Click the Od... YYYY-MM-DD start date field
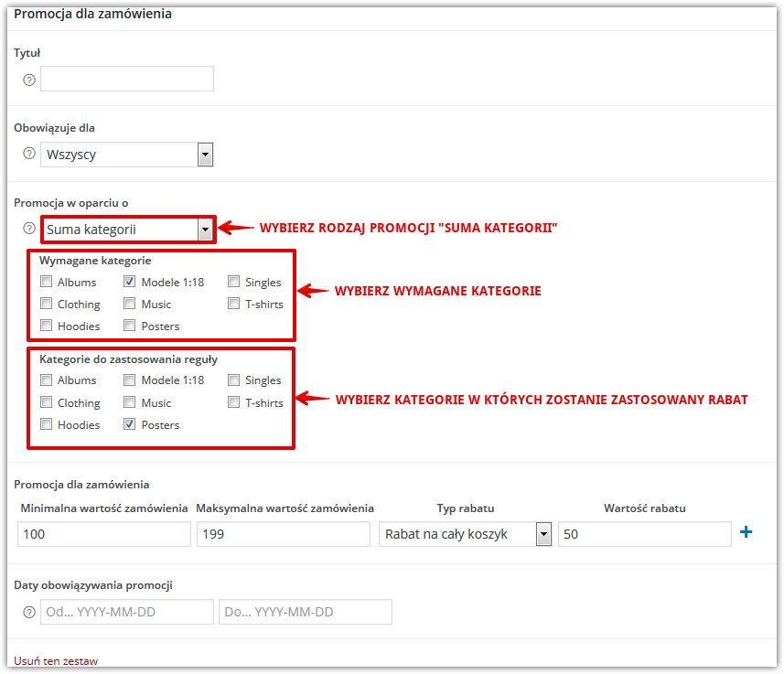Viewport: 784px width, 674px height. coord(127,612)
